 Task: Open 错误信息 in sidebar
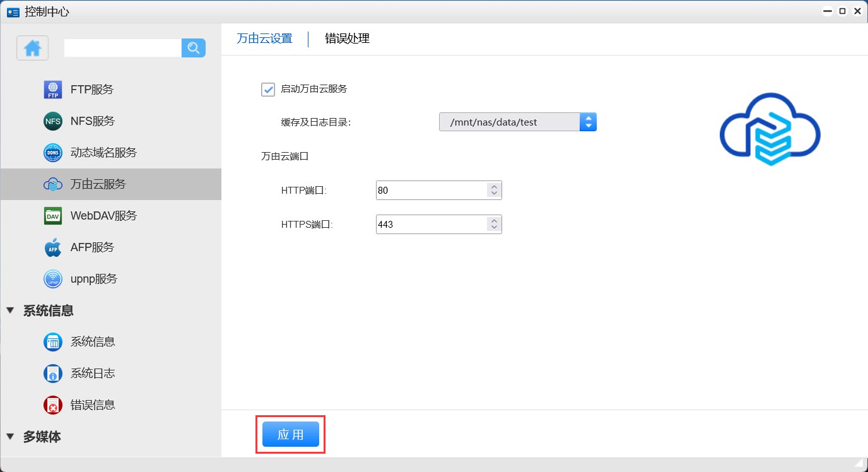[92, 405]
